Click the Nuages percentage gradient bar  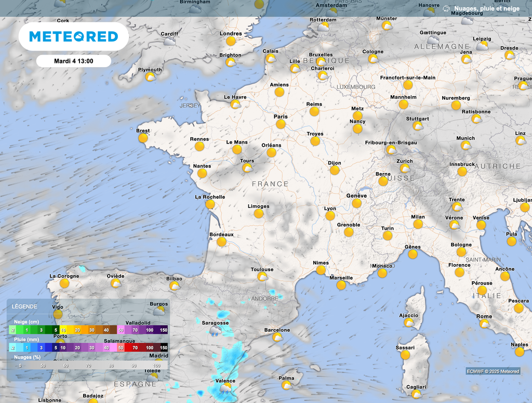(87, 366)
